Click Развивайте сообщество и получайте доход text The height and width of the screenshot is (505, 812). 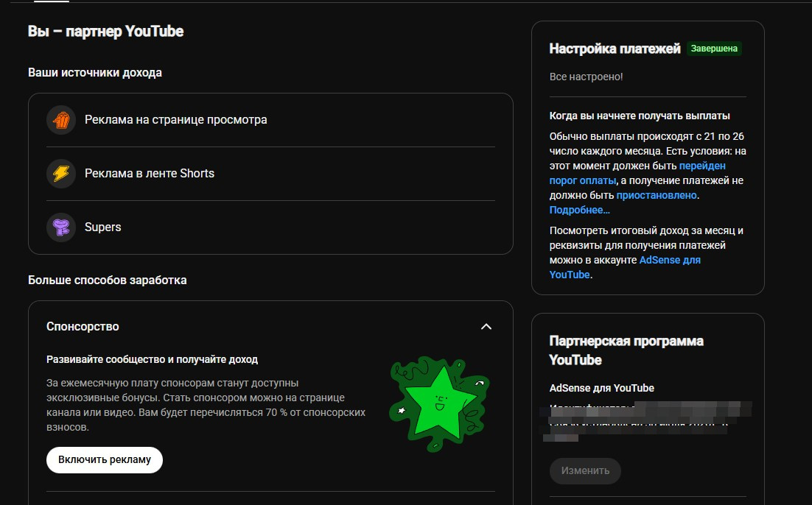153,359
